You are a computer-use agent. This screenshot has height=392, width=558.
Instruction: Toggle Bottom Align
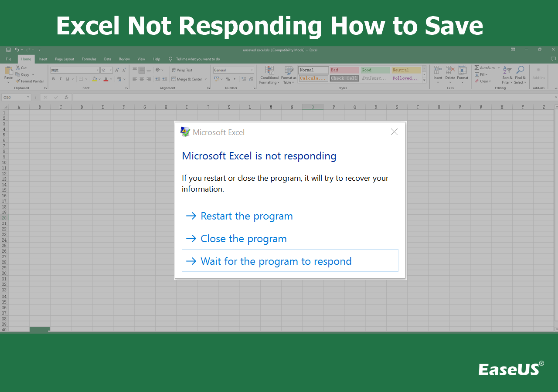149,70
